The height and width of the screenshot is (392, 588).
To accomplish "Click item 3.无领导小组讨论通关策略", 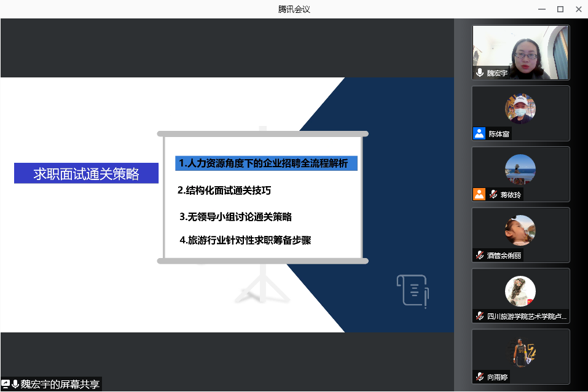I will point(235,217).
